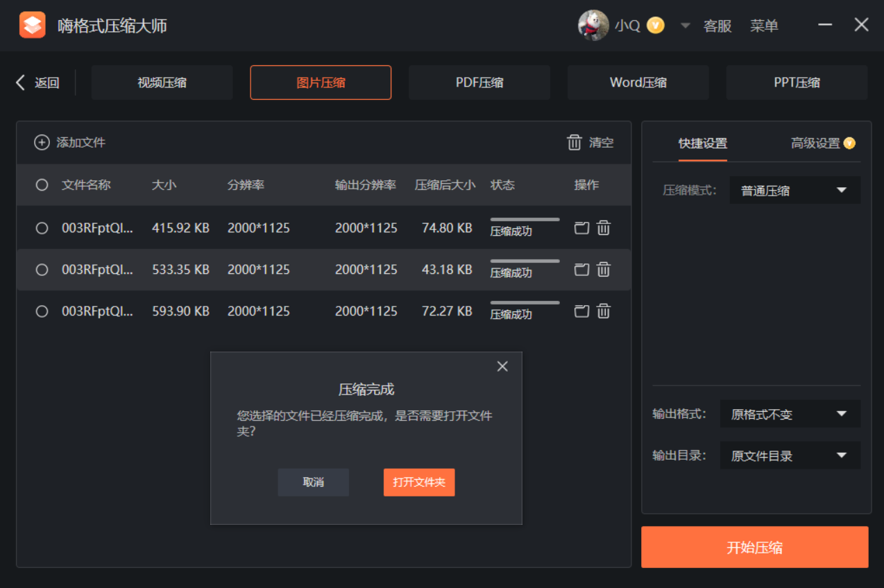Select the 593.90 KB file row circle
Image resolution: width=884 pixels, height=588 pixels.
coord(42,311)
